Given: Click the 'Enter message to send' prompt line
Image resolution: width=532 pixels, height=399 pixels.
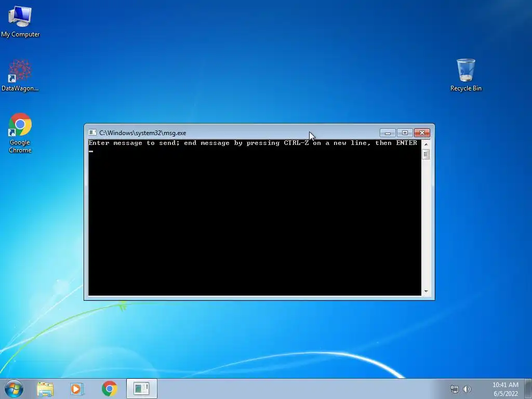Looking at the screenshot, I should pos(253,143).
